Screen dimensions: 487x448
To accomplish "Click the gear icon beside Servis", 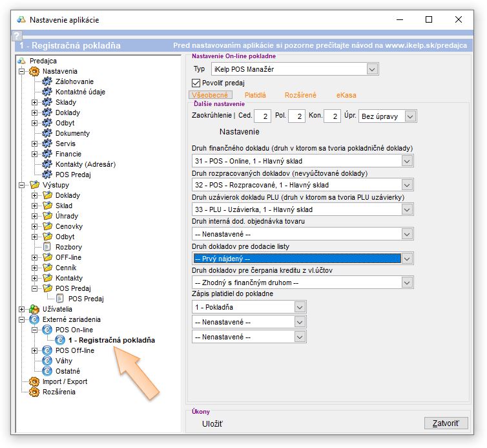I will (x=47, y=144).
